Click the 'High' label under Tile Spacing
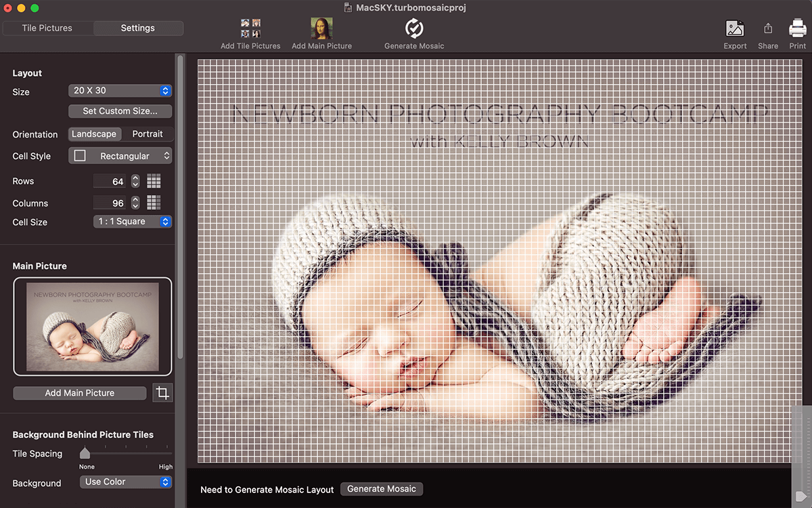812x508 pixels. [x=166, y=467]
